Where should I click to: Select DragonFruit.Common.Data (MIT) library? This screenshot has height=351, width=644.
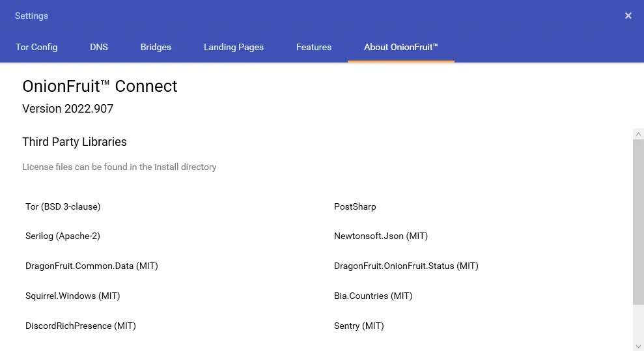pos(92,266)
